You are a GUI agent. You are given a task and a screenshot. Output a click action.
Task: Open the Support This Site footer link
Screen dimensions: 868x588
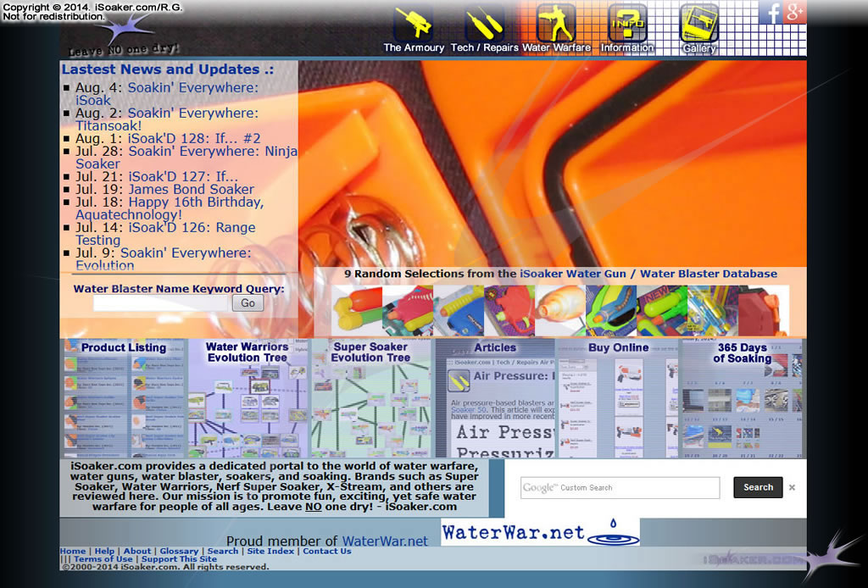pos(180,558)
